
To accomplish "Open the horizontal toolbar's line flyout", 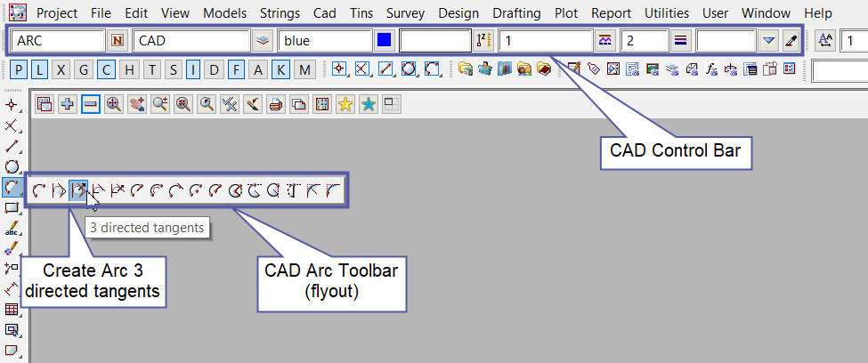I will tap(385, 69).
